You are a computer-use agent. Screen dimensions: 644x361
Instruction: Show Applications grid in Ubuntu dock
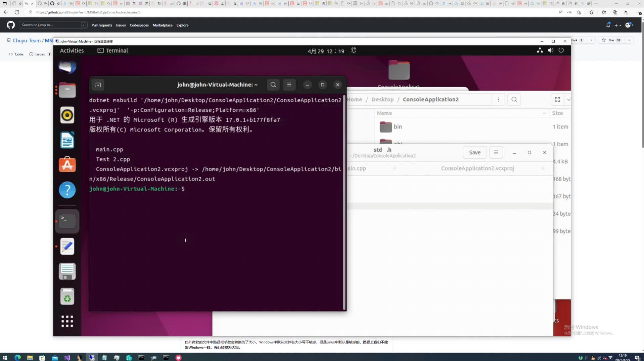pos(67,321)
